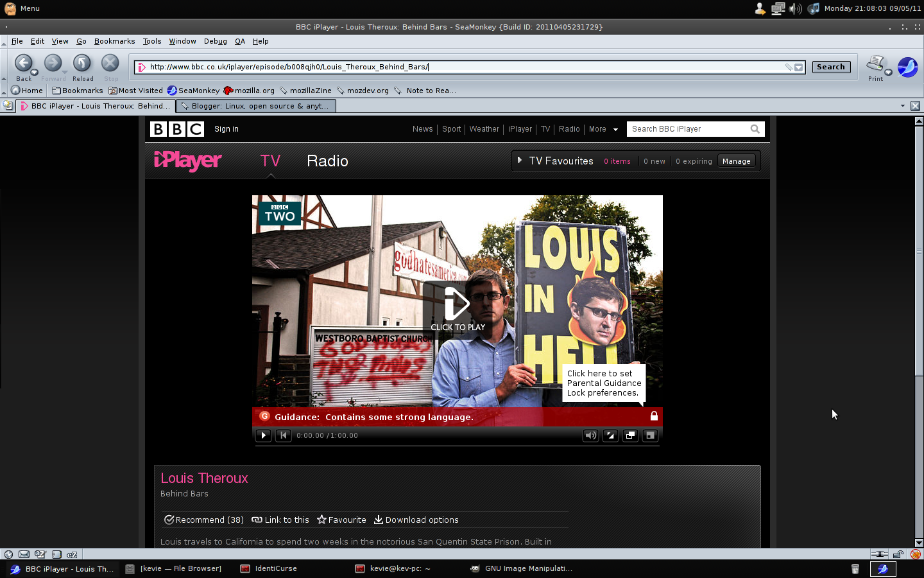This screenshot has height=578, width=924.
Task: Open the ChatZilla icon in the status bar
Action: click(x=72, y=554)
